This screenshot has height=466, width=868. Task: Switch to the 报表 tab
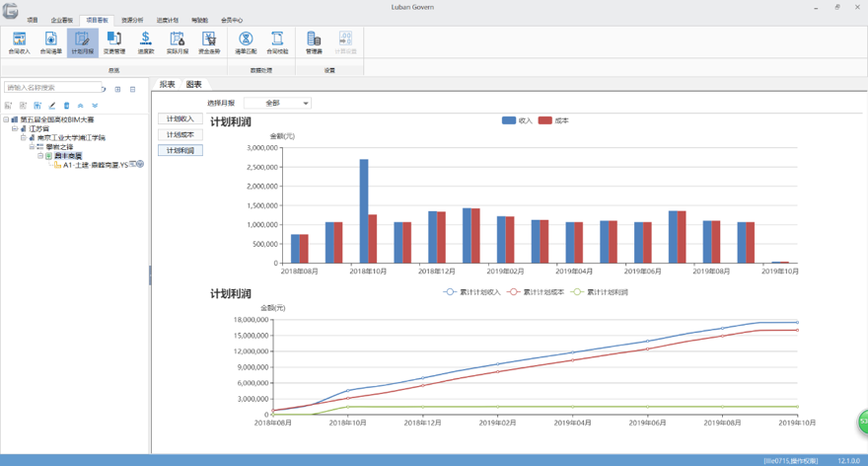(167, 84)
